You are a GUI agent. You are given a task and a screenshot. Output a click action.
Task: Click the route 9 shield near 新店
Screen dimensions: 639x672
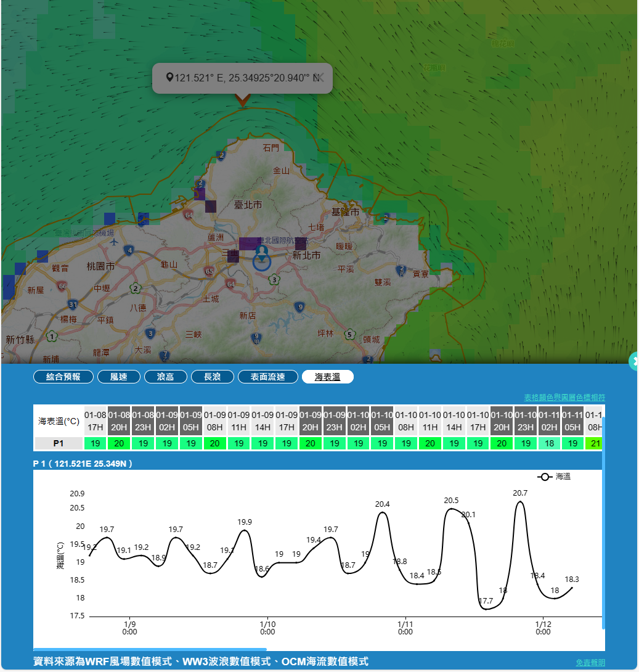coord(299,306)
